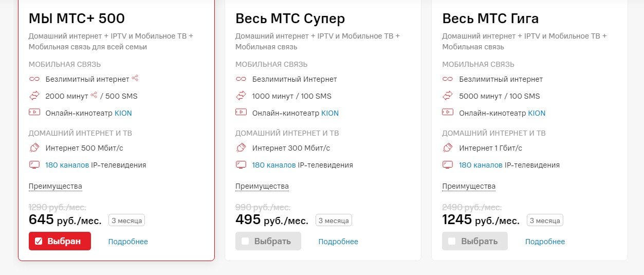Check Выбрать for Весь МТС Супер
This screenshot has height=275, width=644.
click(x=245, y=242)
